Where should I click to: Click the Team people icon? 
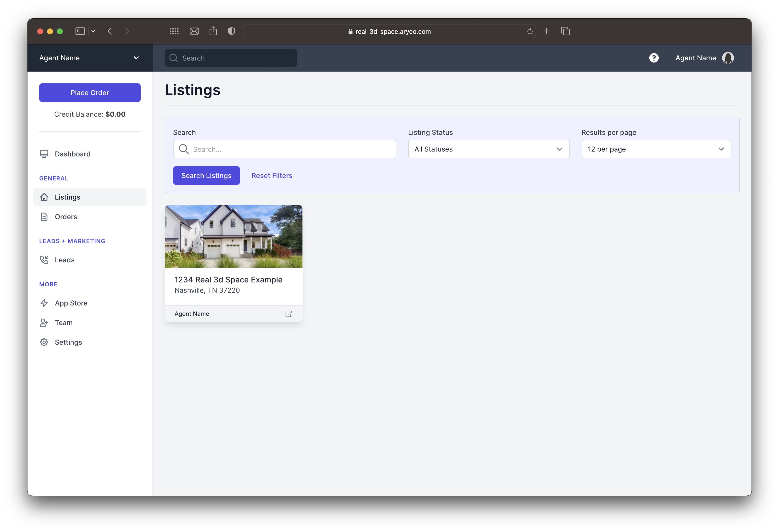click(x=44, y=323)
